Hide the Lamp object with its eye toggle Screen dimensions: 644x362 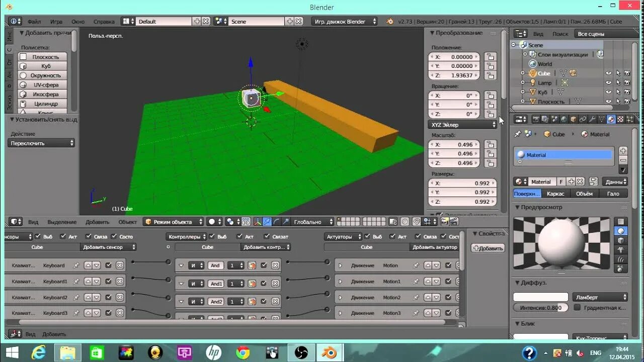[608, 82]
